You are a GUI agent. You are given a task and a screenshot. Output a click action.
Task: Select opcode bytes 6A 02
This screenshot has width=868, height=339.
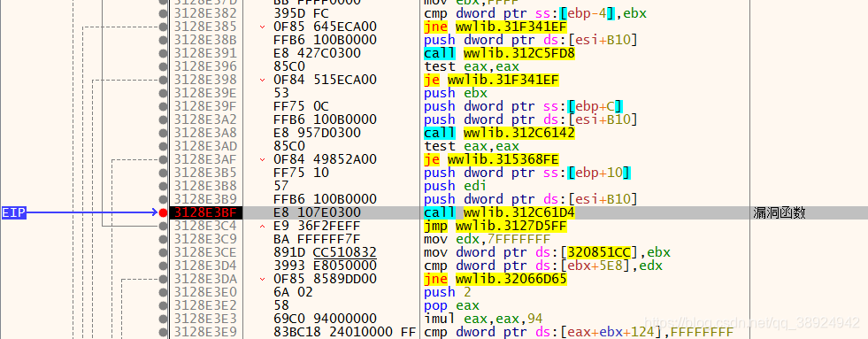294,292
